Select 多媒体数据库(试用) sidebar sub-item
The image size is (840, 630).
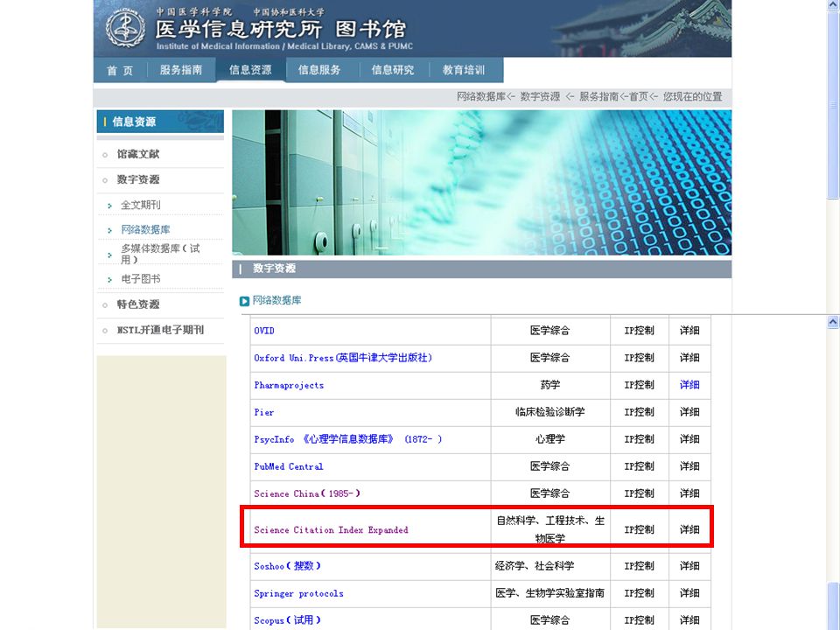click(160, 254)
